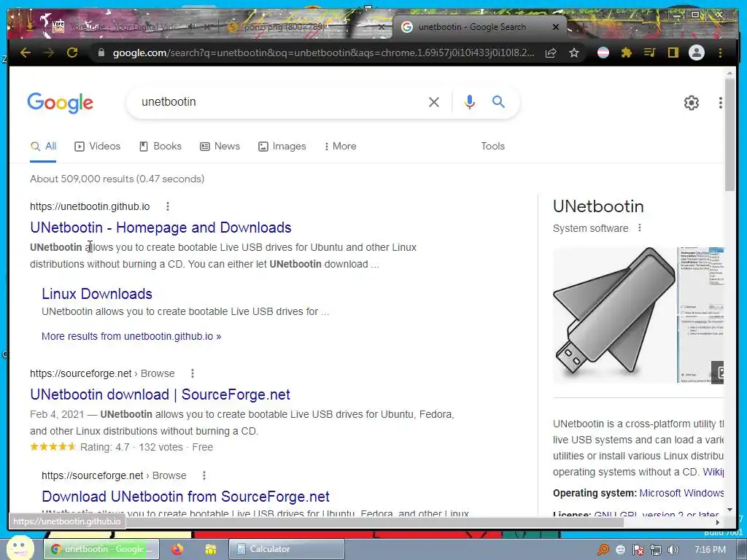Click the Google logo

(60, 103)
